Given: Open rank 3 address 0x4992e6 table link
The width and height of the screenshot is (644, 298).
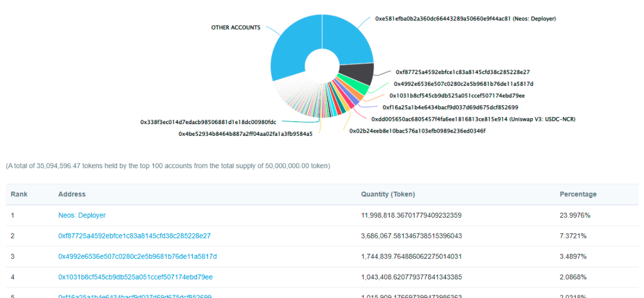Looking at the screenshot, I should (137, 256).
